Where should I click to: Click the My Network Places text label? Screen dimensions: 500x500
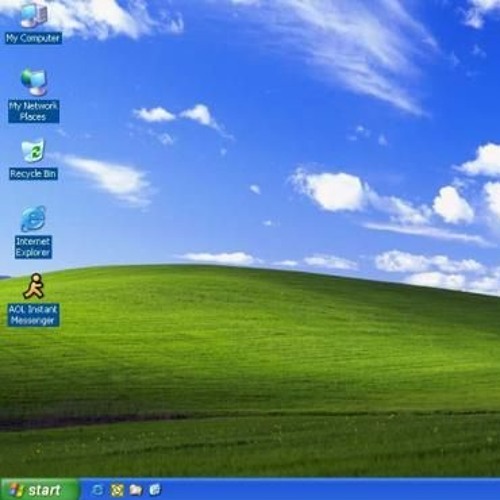coord(34,111)
